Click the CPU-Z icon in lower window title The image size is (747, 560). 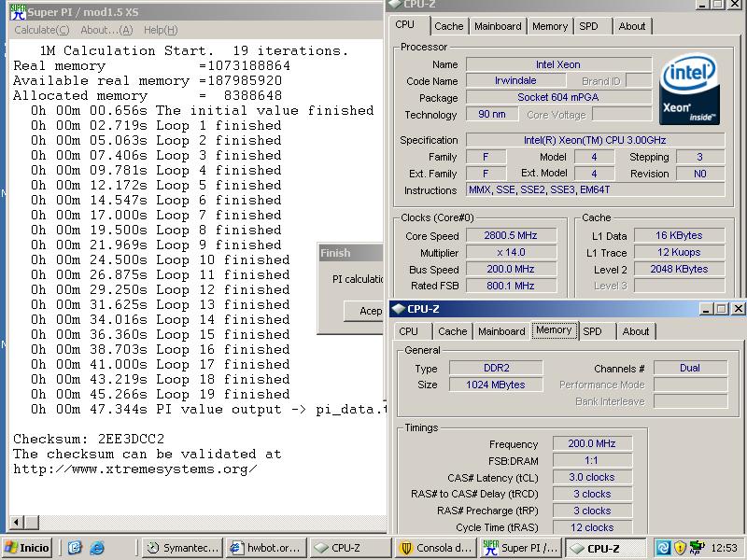tap(398, 309)
